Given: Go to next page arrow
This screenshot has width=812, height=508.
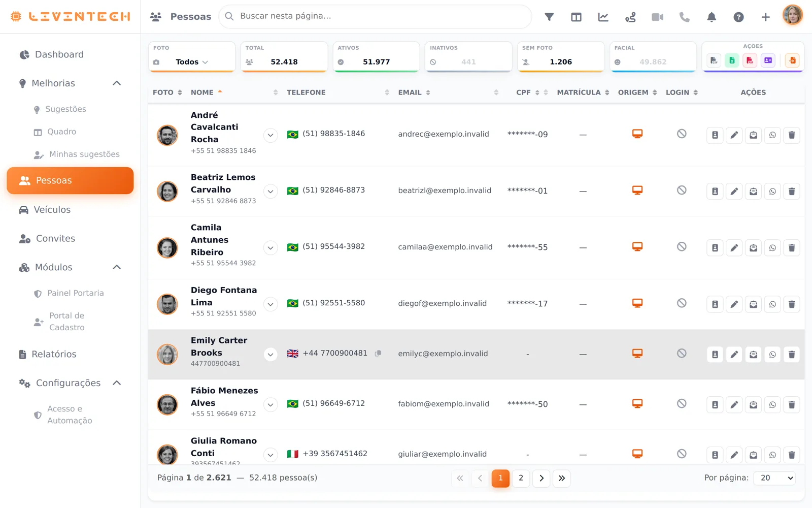Looking at the screenshot, I should click(542, 478).
